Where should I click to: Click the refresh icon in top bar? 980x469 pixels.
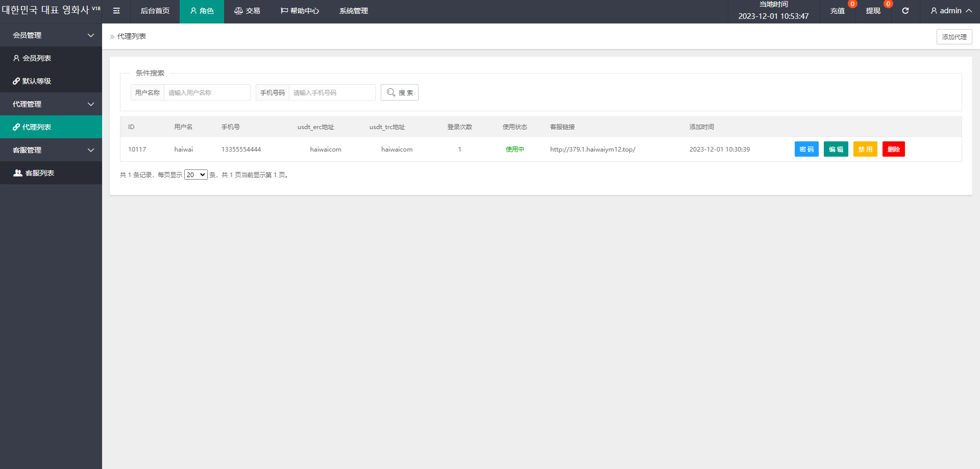pyautogui.click(x=905, y=11)
